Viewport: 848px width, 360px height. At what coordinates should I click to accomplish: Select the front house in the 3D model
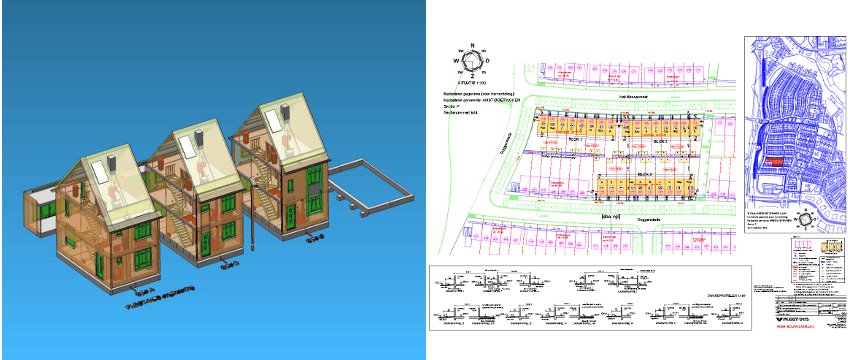pyautogui.click(x=108, y=219)
